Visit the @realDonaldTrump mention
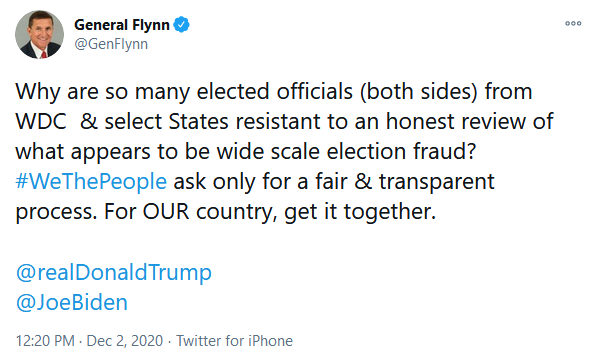Viewport: 598px width, 362px height. [x=114, y=272]
